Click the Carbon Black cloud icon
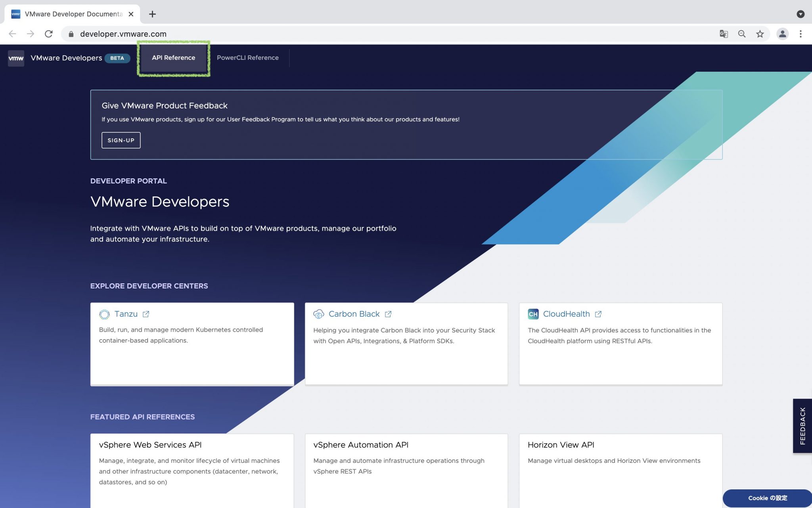 [x=318, y=314]
